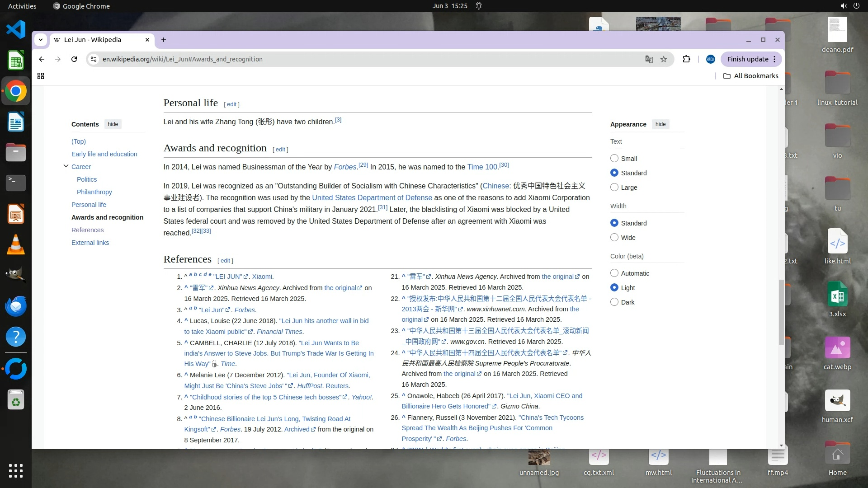Open the Extensions puzzle icon

coord(686,59)
